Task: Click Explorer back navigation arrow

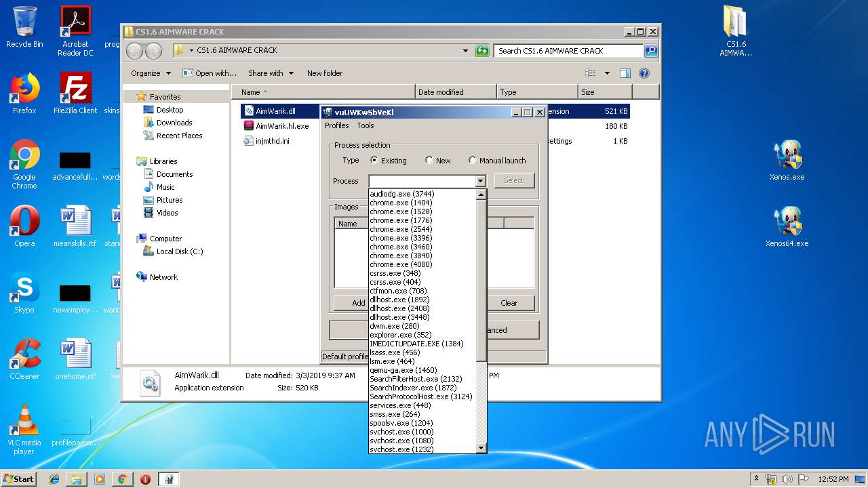Action: point(134,51)
